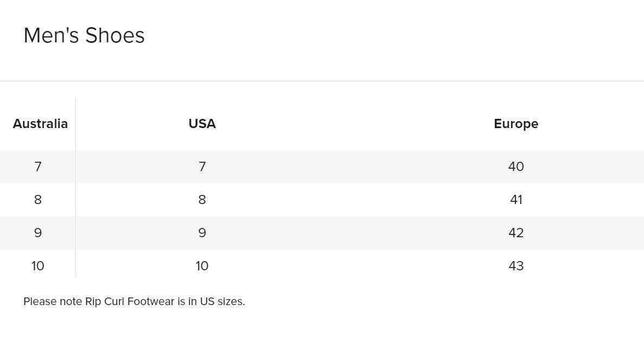Image resolution: width=644 pixels, height=355 pixels.
Task: Click Europe size 43 cell
Action: tap(516, 266)
